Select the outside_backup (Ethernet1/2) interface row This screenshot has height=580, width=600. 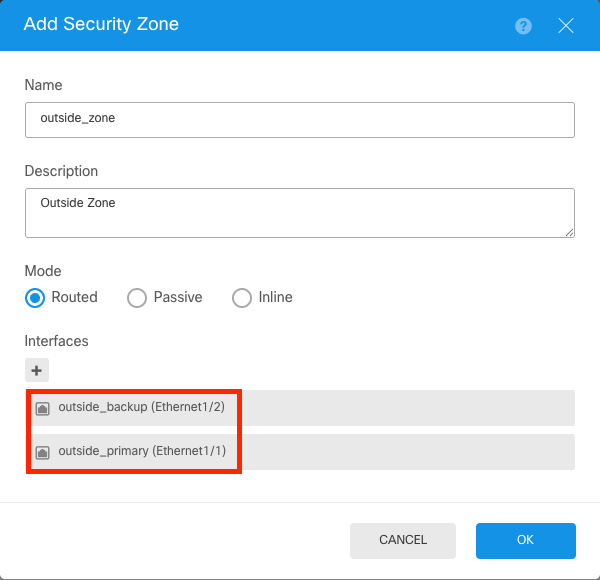(300, 408)
